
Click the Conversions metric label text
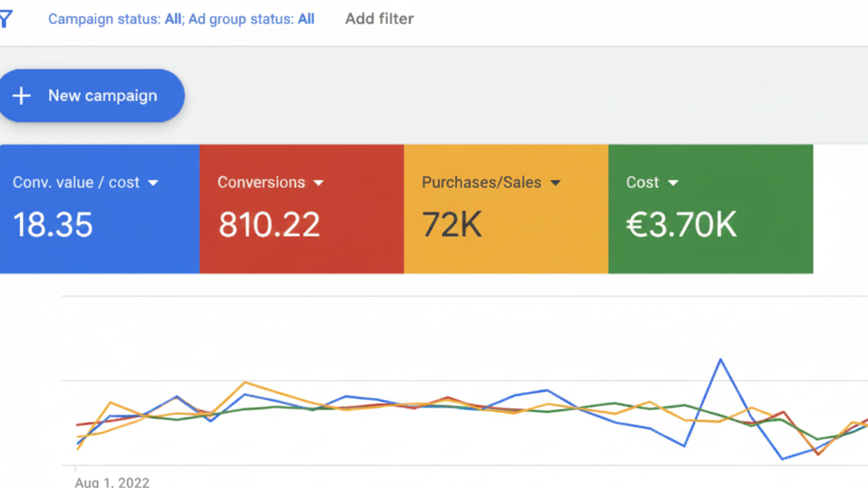tap(261, 183)
